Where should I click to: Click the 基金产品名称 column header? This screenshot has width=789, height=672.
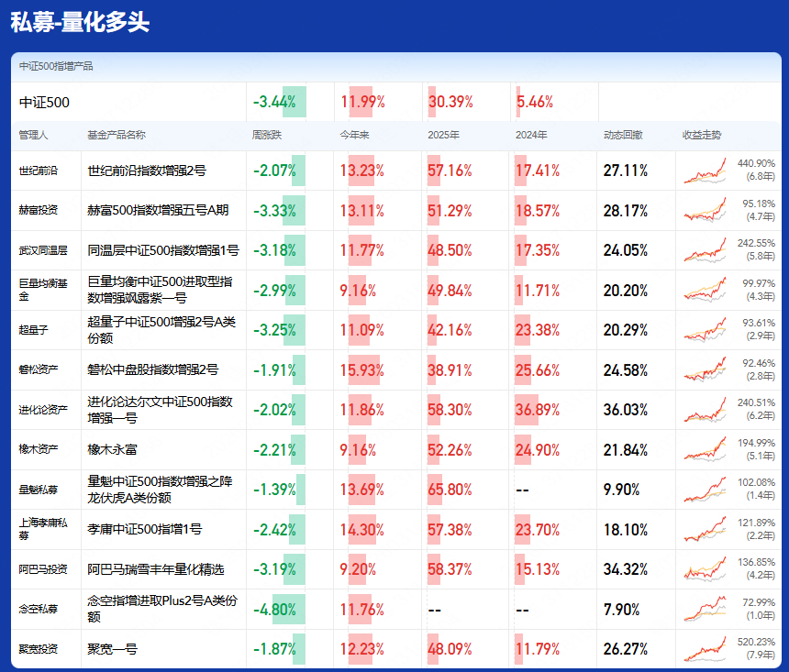117,135
